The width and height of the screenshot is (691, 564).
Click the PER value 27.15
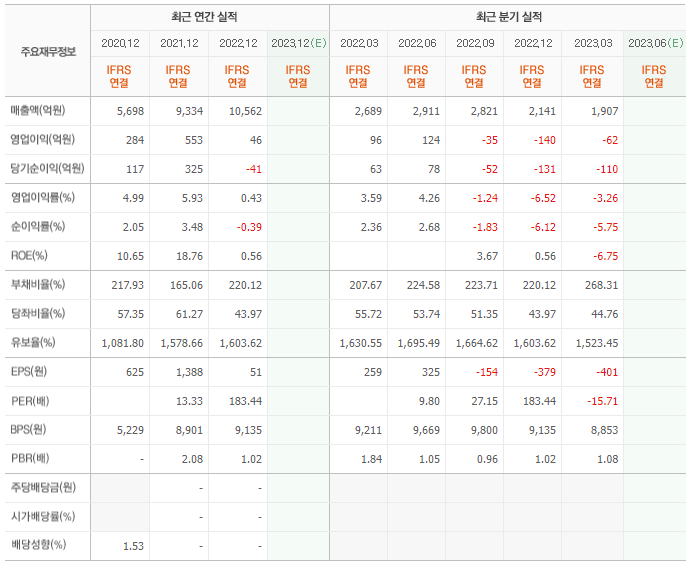484,401
